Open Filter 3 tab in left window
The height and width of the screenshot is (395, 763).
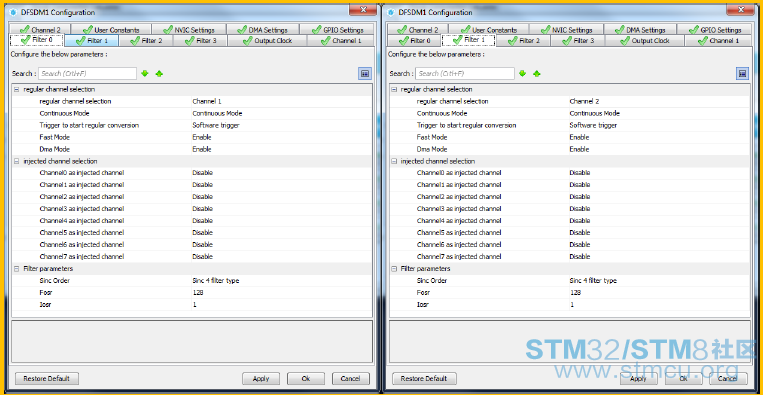pyautogui.click(x=200, y=41)
